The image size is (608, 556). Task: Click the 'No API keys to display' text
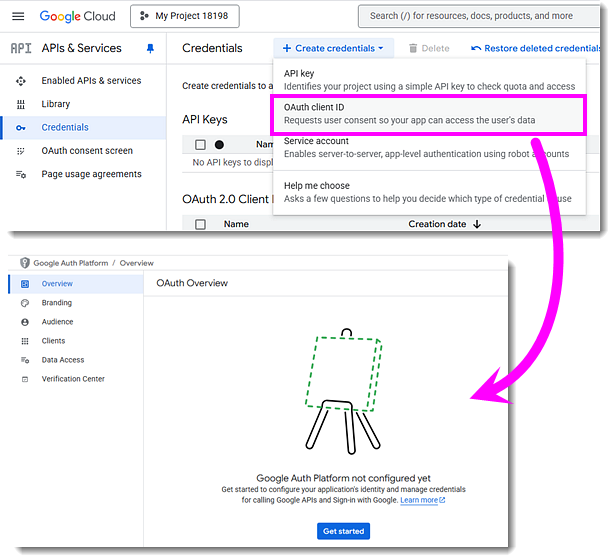[x=233, y=162]
